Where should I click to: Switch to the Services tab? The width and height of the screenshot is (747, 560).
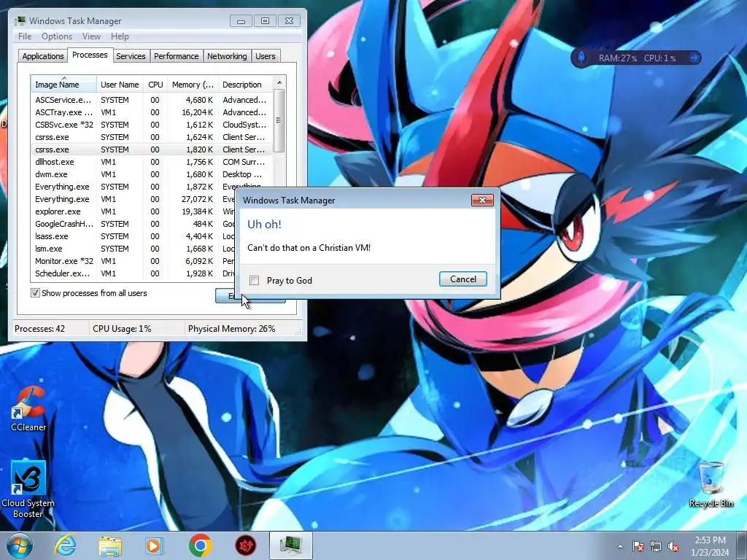(x=131, y=55)
